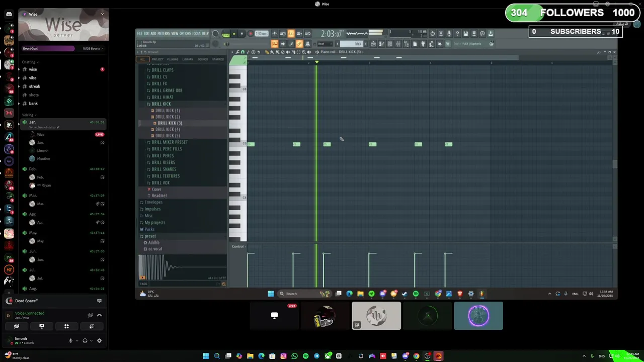This screenshot has height=362, width=644.
Task: Open the mixer icon in FL toolbar
Action: click(398, 44)
